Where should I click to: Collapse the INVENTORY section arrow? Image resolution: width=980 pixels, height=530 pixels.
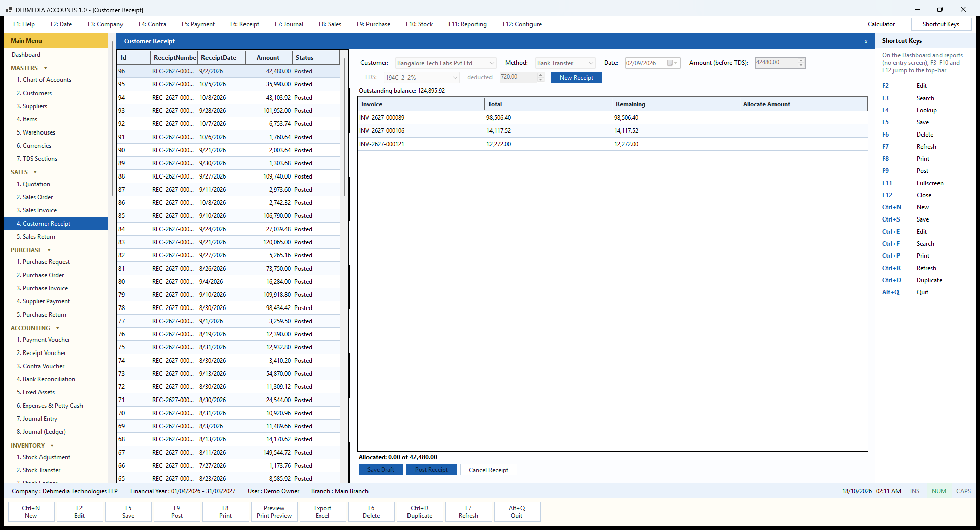pyautogui.click(x=52, y=446)
